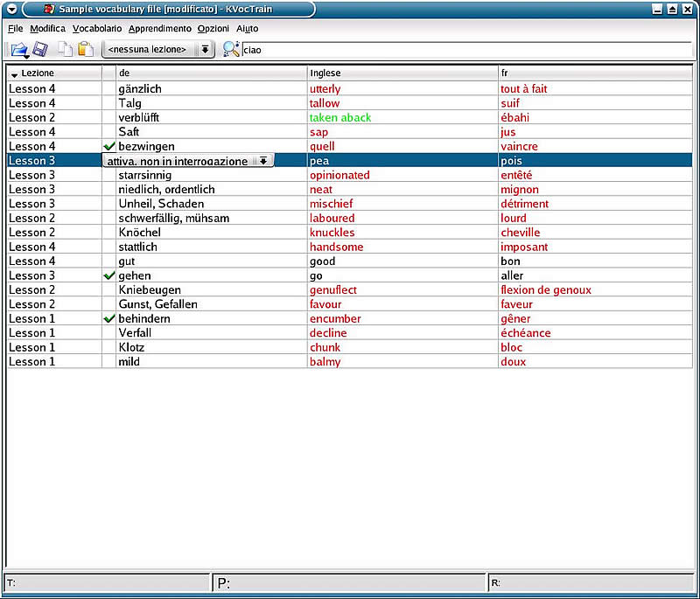
Task: Select the cell 'balmy'
Action: pyautogui.click(x=402, y=362)
